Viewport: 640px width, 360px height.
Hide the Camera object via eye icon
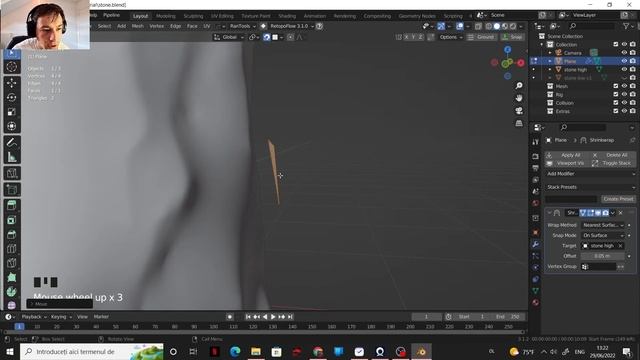click(x=624, y=53)
